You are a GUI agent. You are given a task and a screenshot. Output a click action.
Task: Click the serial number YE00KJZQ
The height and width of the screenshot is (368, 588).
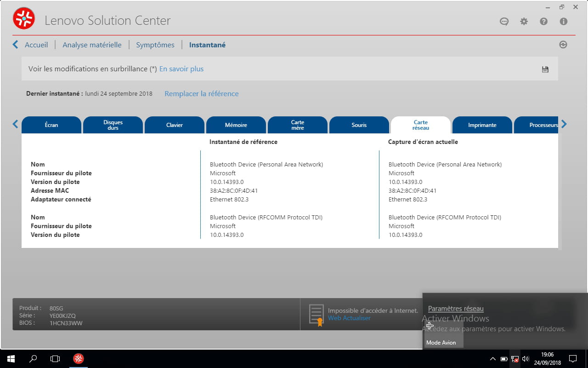pyautogui.click(x=62, y=316)
